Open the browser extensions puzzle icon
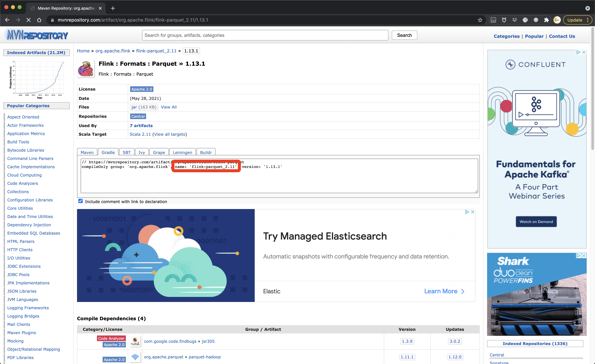Viewport: 595px width, 364px height. tap(546, 20)
